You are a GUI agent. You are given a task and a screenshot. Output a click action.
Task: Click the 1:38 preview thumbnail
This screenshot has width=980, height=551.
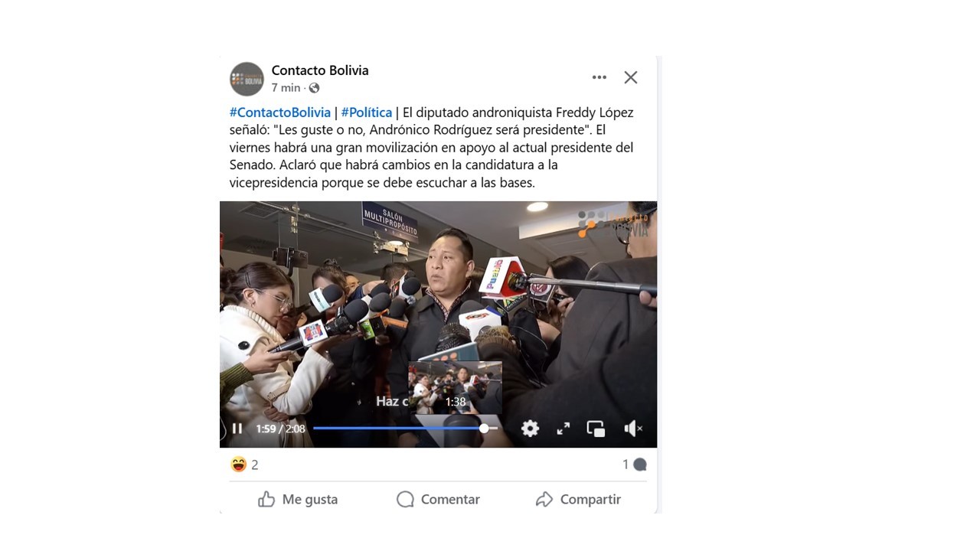pyautogui.click(x=456, y=388)
